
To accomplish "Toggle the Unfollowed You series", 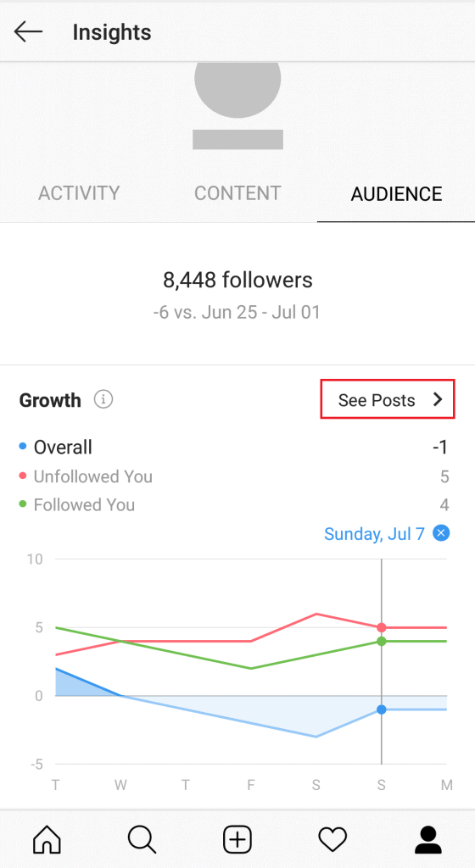I will coord(86,476).
